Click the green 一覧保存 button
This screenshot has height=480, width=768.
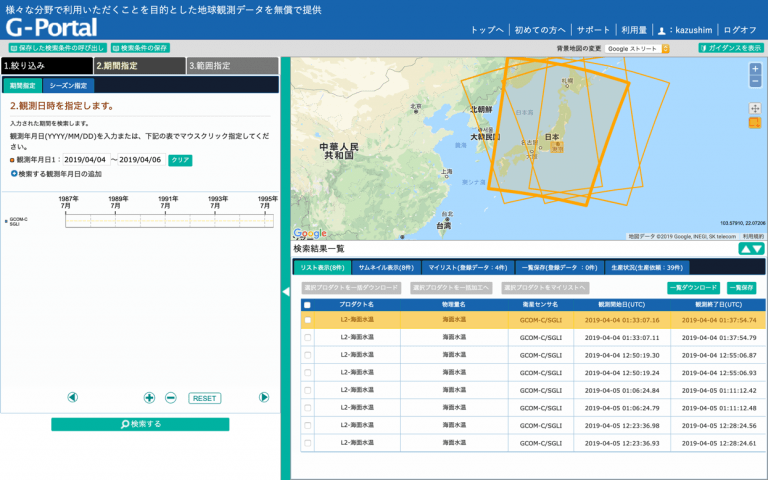point(742,288)
